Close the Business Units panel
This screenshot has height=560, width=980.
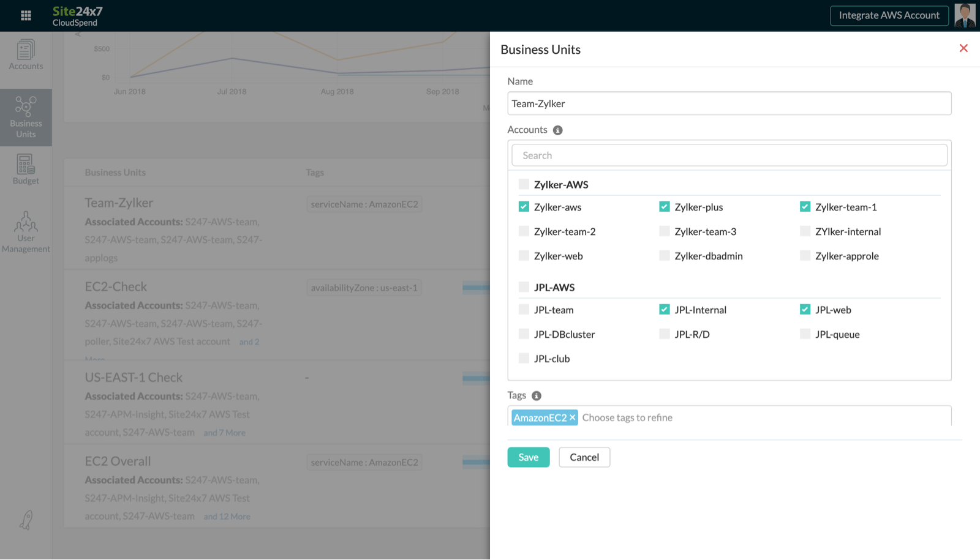(963, 48)
